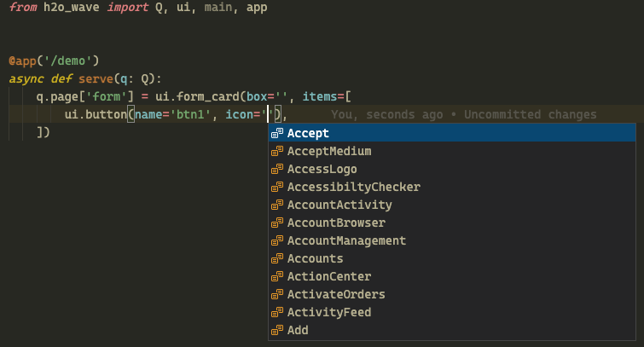Choose AcceptMedium from the suggestion list

452,151
